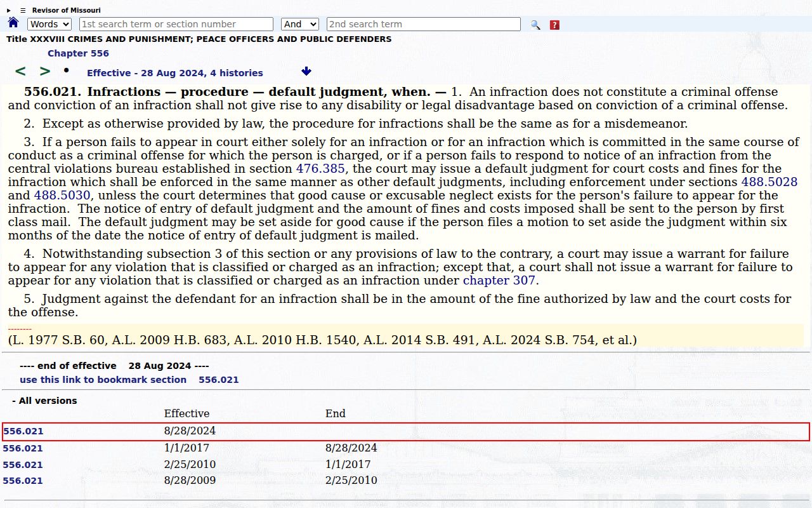This screenshot has height=508, width=812.
Task: Click the black dot beside the navigation arrows
Action: [66, 70]
